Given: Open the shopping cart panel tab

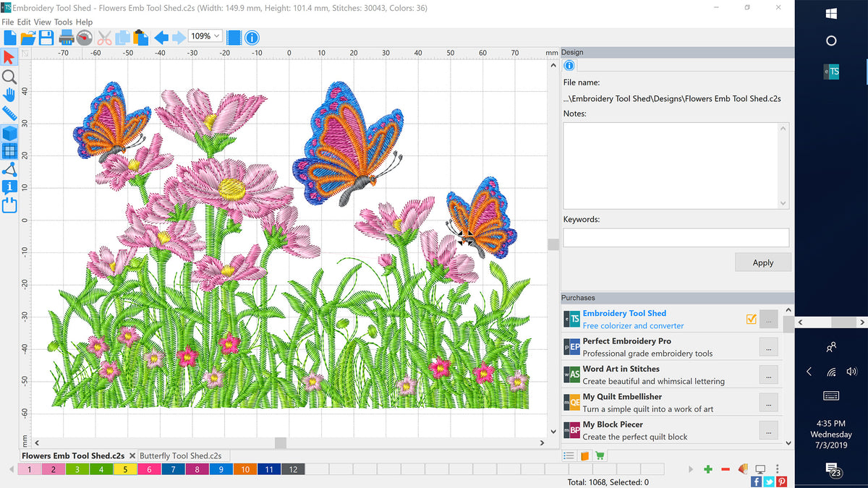Looking at the screenshot, I should 600,455.
